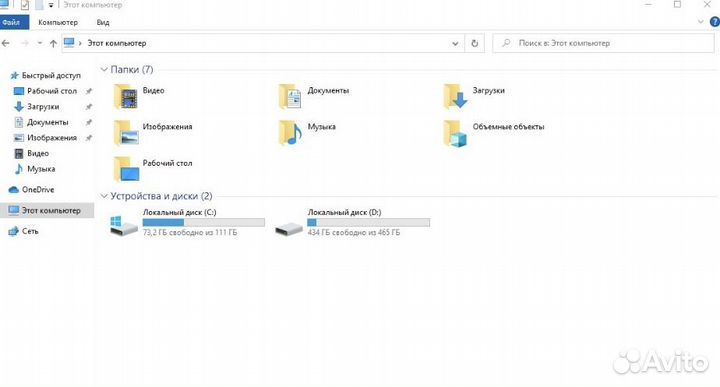Click the New folder quick access toolbar icon
Image resolution: width=720 pixels, height=387 pixels.
(39, 5)
